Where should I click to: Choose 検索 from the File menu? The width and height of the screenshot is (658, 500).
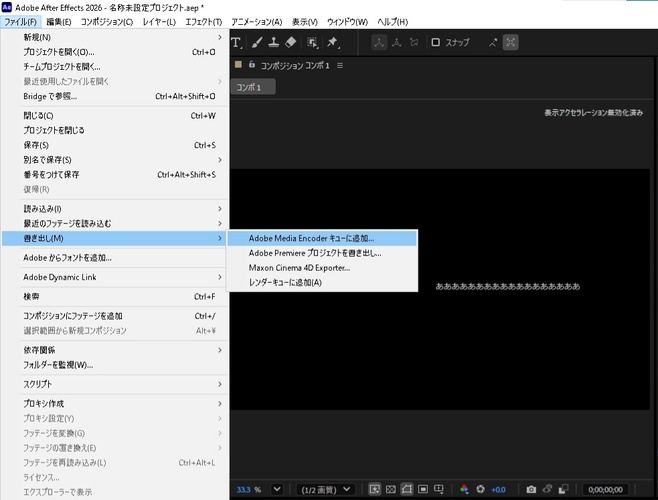pos(115,296)
